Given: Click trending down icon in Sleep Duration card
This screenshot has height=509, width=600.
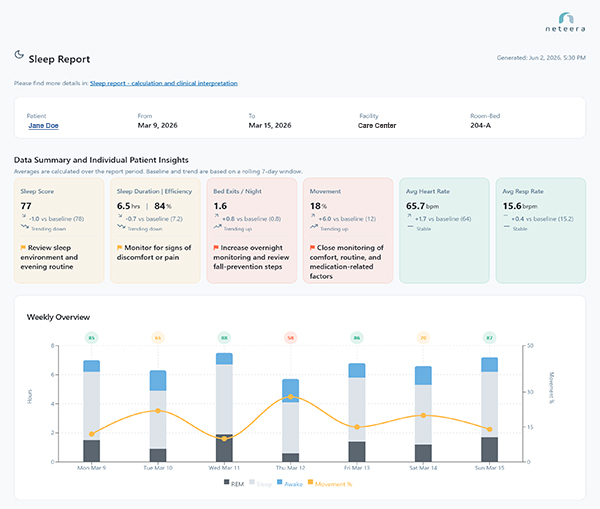Looking at the screenshot, I should pos(121,227).
